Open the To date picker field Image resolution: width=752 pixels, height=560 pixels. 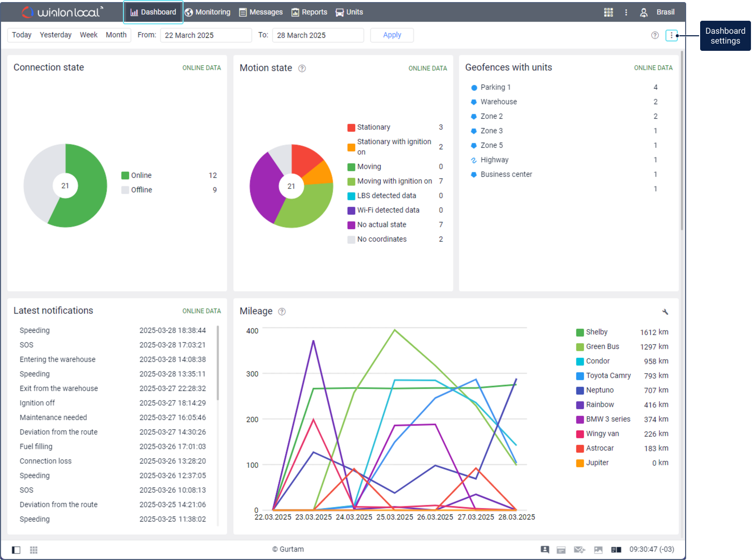[317, 35]
